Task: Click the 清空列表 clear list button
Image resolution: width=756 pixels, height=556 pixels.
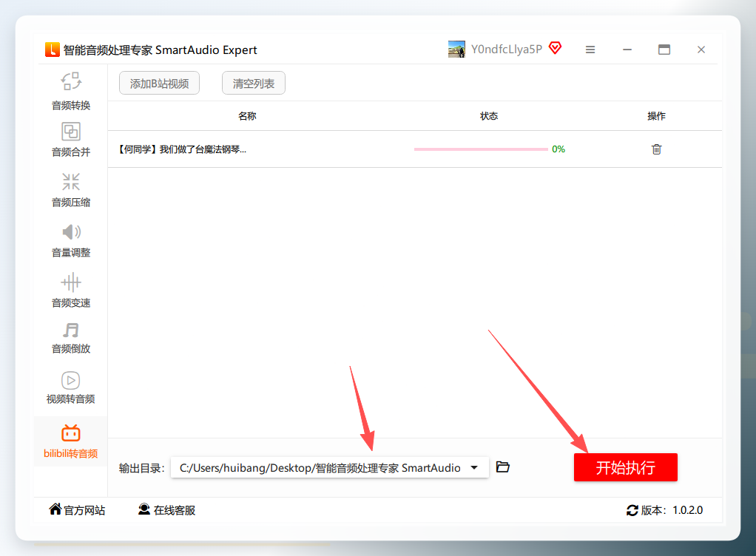Action: coord(254,84)
